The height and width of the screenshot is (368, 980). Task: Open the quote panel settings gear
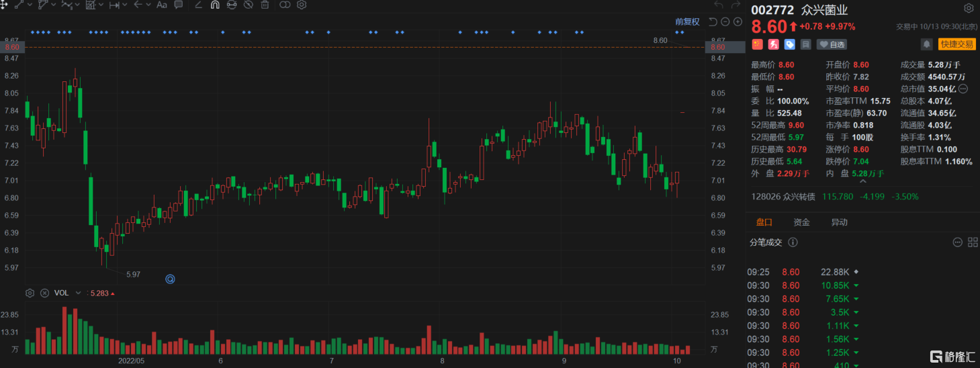click(x=968, y=9)
